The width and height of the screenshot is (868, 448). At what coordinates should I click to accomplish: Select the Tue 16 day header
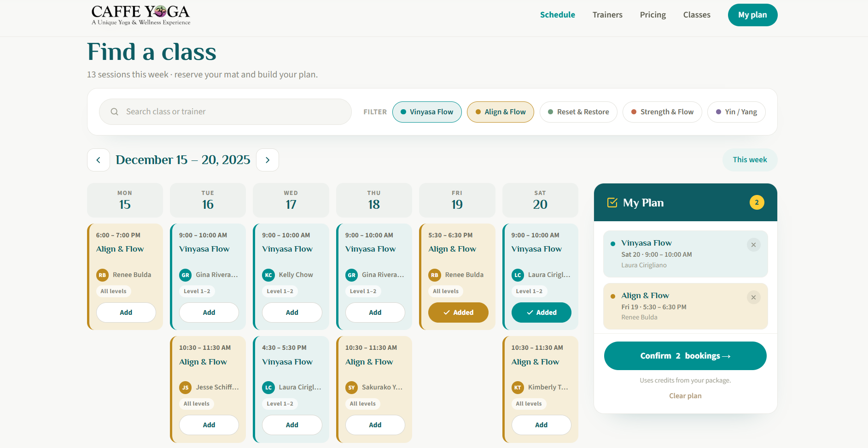208,200
